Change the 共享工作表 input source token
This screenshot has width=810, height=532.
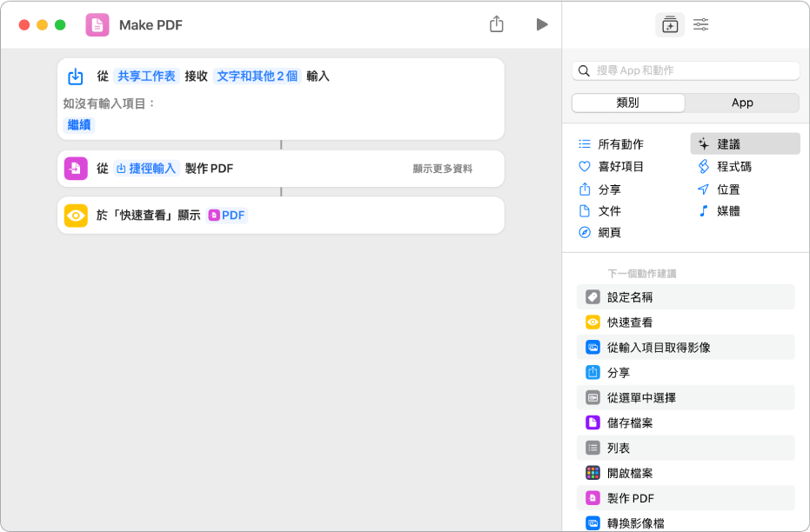pos(147,76)
